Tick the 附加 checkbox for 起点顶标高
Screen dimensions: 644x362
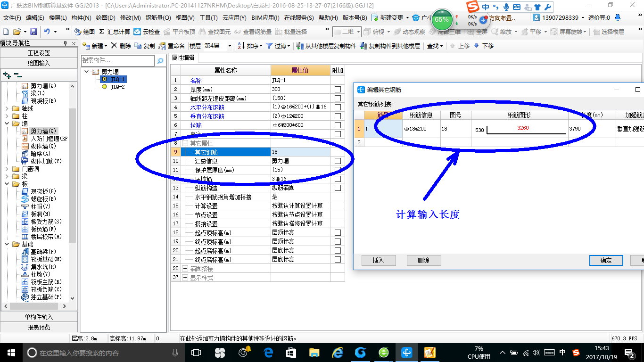pos(338,232)
